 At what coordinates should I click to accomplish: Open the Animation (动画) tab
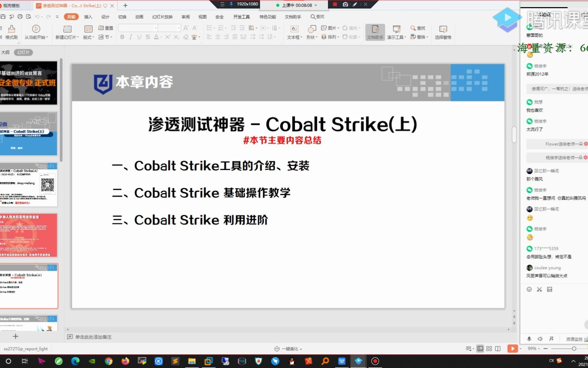139,17
